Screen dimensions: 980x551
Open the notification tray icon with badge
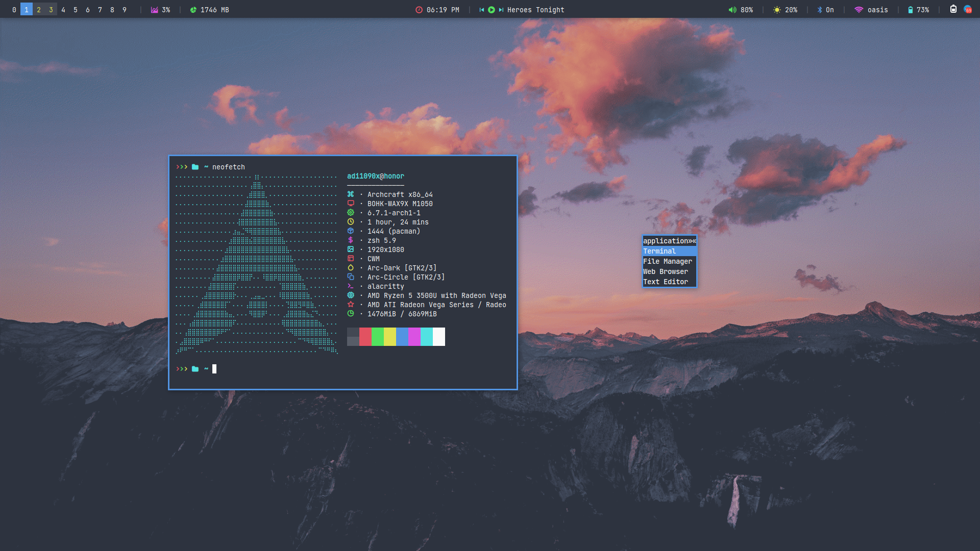pyautogui.click(x=967, y=9)
